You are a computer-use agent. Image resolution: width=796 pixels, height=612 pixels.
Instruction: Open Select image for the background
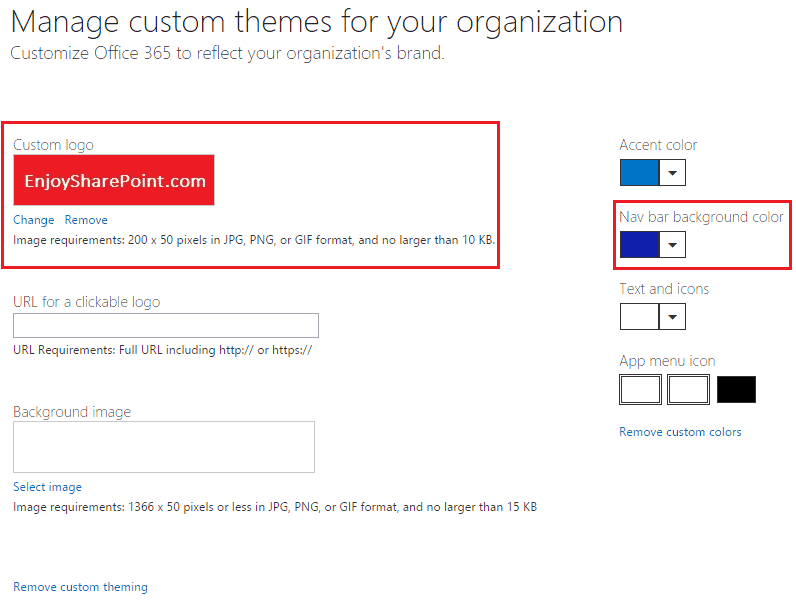coord(47,487)
